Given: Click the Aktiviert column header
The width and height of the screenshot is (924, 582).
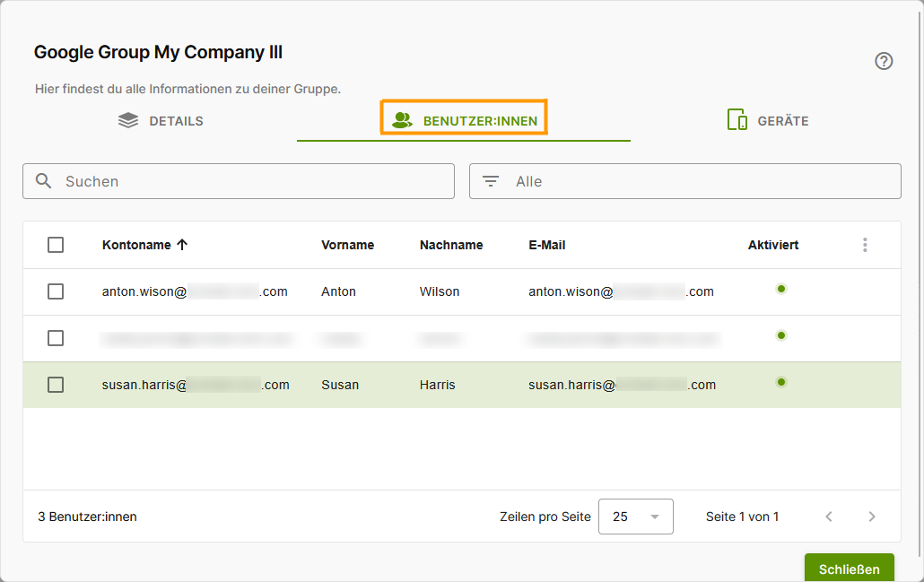Looking at the screenshot, I should click(773, 245).
